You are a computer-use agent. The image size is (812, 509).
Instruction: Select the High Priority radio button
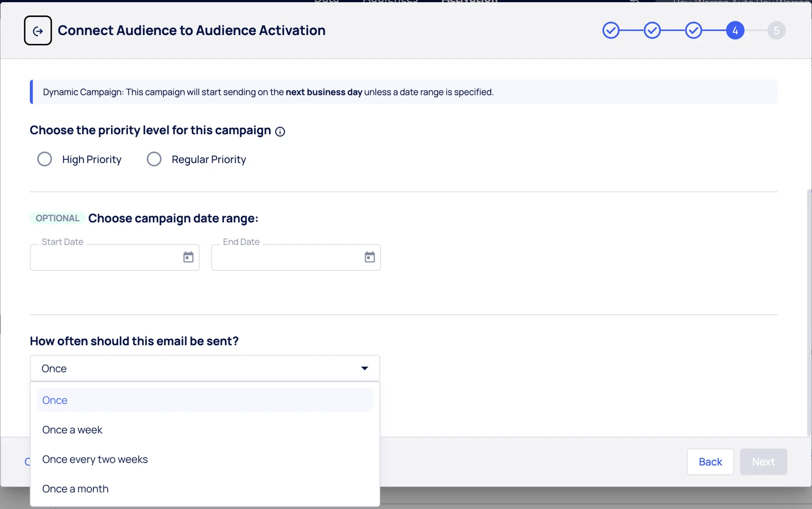(x=45, y=159)
